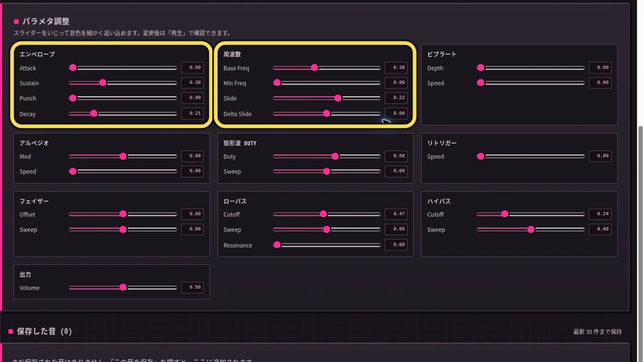Click the ハイパス Cutoff slider handle

pos(505,214)
